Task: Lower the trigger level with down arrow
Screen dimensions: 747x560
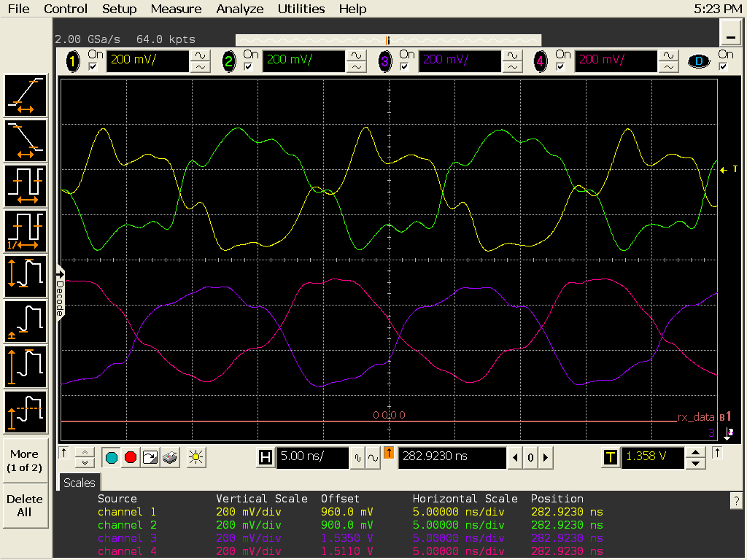Action: (x=695, y=463)
